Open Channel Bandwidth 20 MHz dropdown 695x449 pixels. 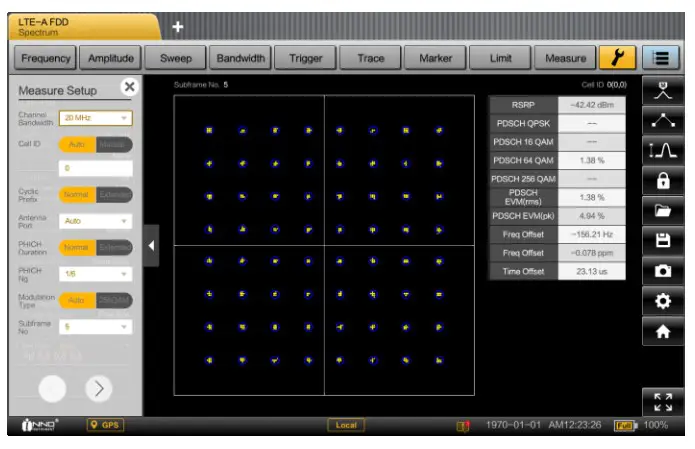[x=96, y=118]
